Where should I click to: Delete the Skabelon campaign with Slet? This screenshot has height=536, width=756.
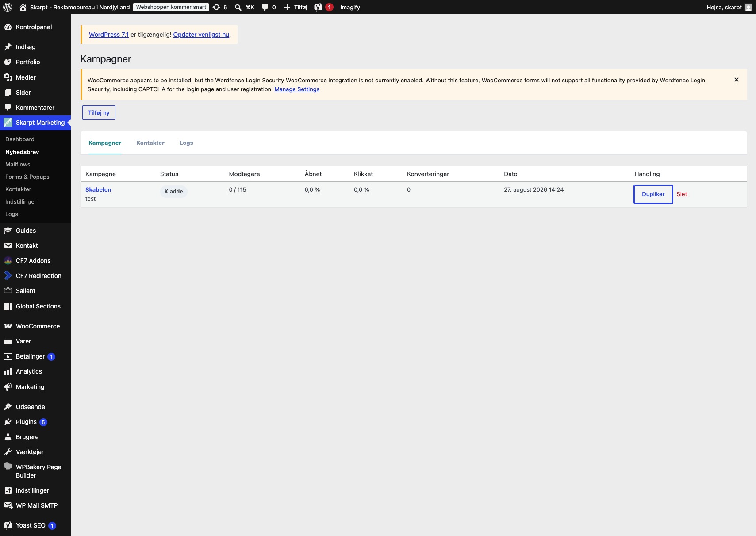coord(682,194)
